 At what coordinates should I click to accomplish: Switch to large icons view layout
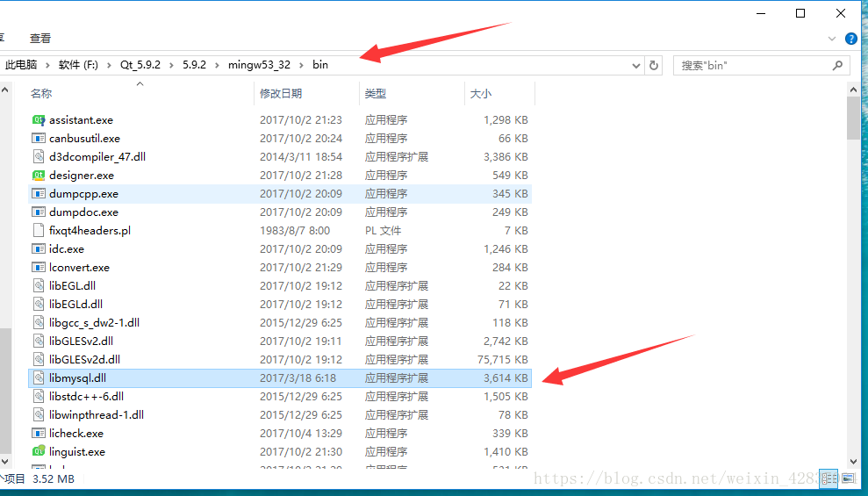click(x=848, y=478)
